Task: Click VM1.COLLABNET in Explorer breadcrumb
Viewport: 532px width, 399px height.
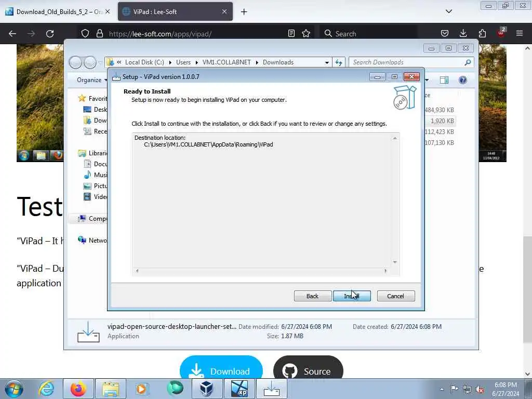Action: (x=227, y=62)
